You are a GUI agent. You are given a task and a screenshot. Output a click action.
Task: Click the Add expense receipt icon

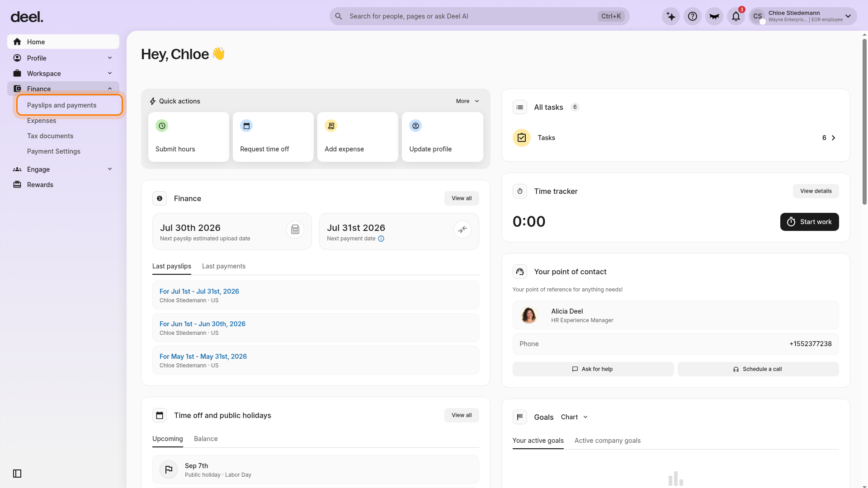(x=331, y=126)
